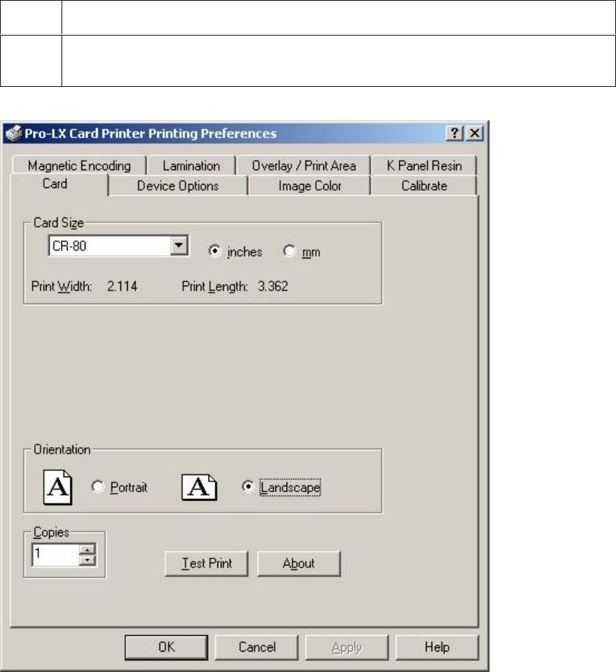Click the landscape page orientation icon
616x672 pixels.
pos(199,487)
